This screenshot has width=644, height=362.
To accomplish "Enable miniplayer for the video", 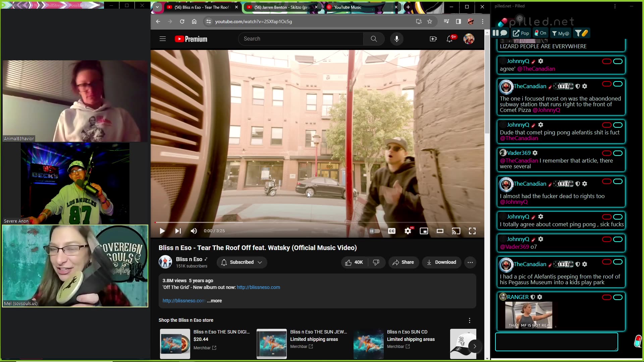I will tap(424, 231).
